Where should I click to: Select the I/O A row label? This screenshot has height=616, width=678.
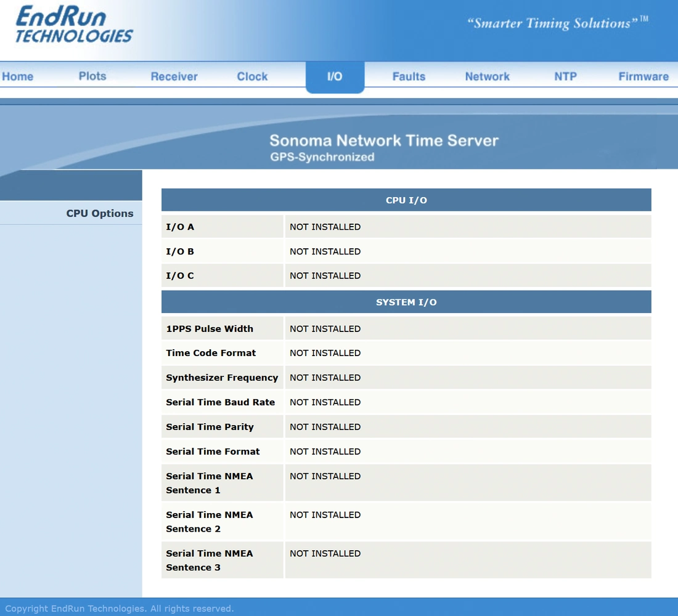pos(180,227)
